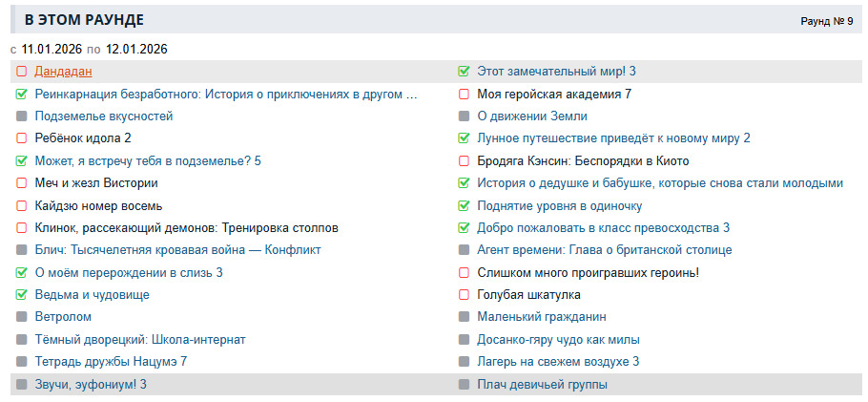Click the red box icon beside Кайдзю номер восемь
The width and height of the screenshot is (868, 402).
22,205
